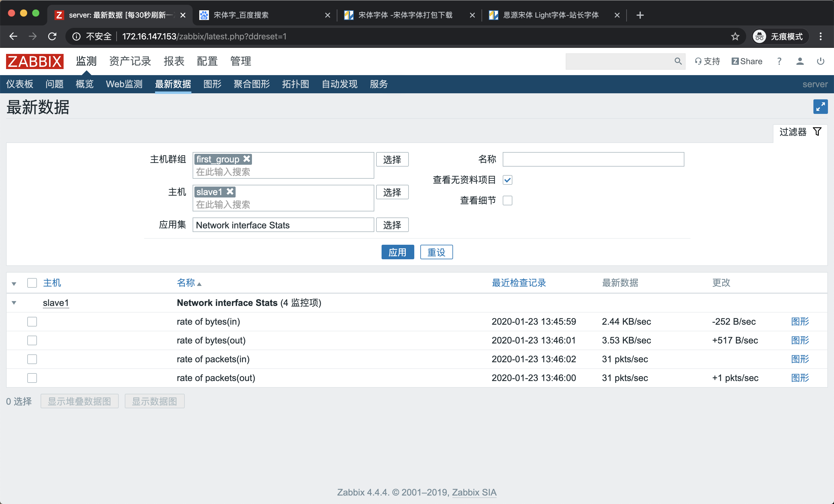Image resolution: width=834 pixels, height=504 pixels.
Task: Open the 配置 main menu
Action: tap(207, 61)
